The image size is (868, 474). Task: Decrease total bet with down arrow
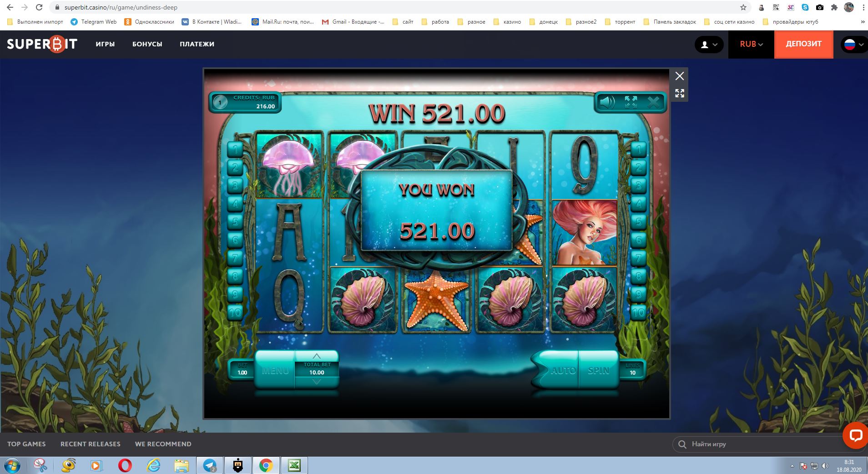(x=317, y=382)
